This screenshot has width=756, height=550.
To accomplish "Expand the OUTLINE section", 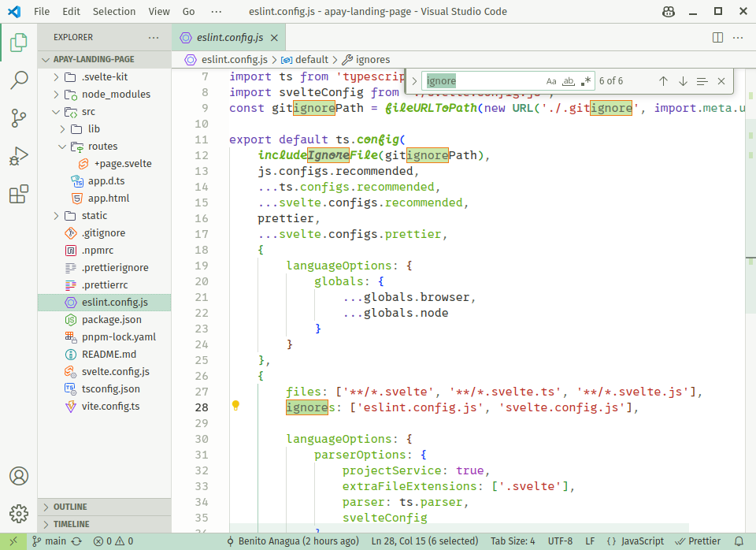I will coord(104,507).
